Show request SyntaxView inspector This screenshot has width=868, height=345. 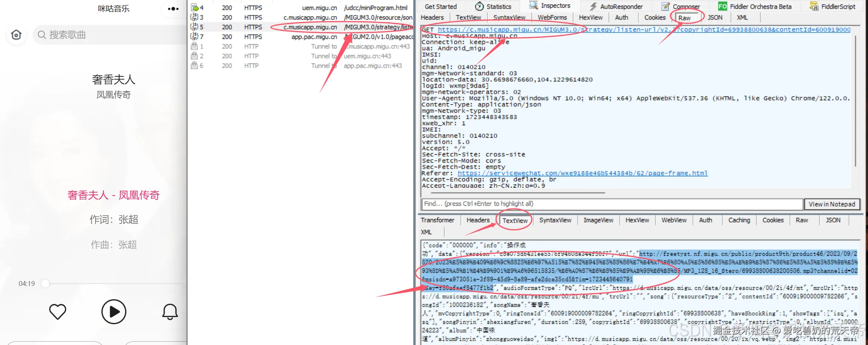coord(509,17)
